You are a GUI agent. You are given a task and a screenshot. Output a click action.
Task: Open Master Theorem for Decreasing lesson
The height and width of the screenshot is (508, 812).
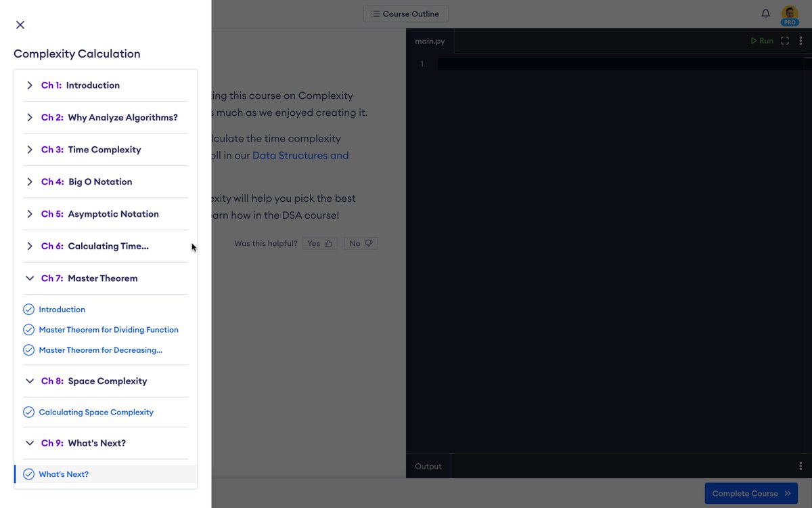click(101, 350)
